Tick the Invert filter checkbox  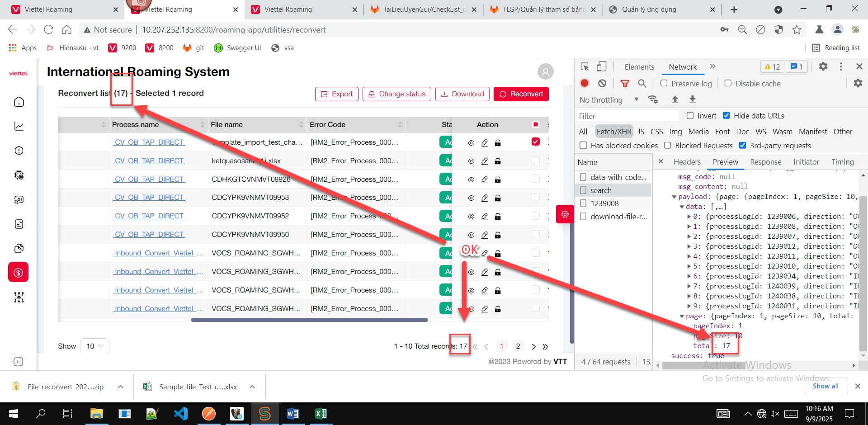click(x=690, y=116)
